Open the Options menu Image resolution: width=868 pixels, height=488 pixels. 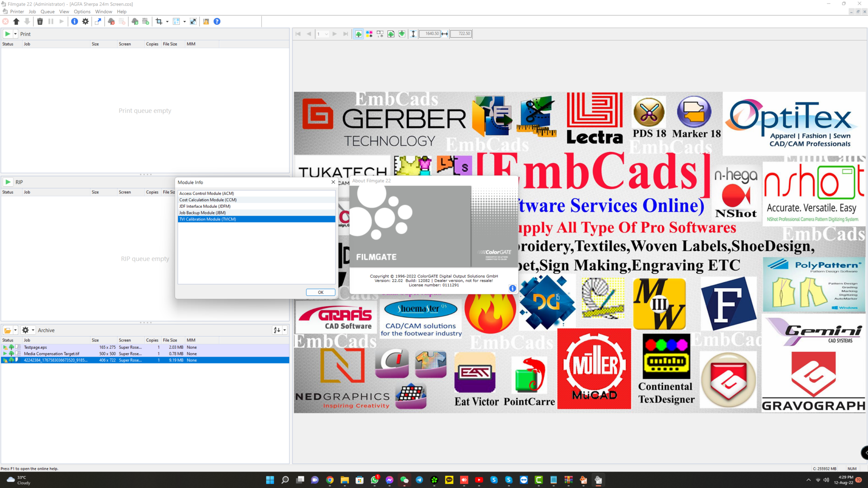coord(82,12)
